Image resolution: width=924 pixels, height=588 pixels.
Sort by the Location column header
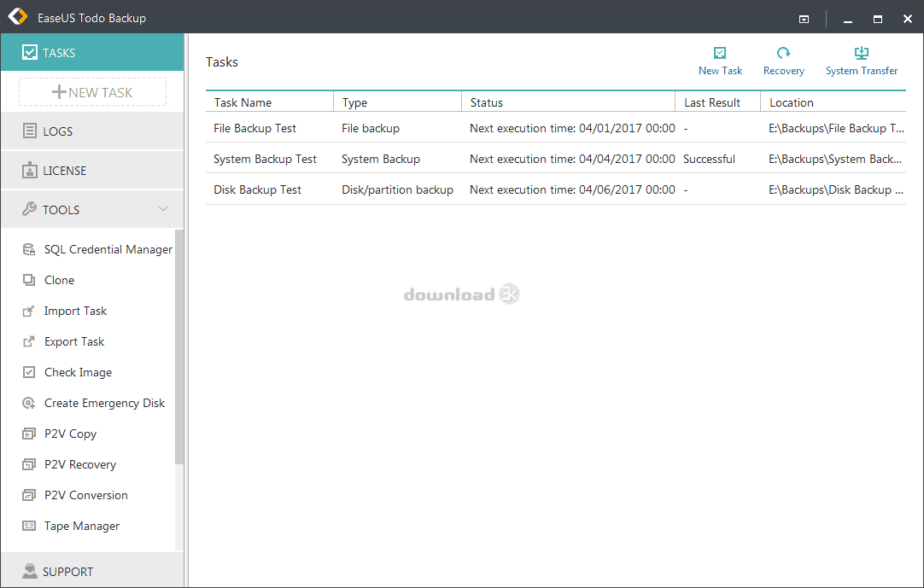point(833,102)
